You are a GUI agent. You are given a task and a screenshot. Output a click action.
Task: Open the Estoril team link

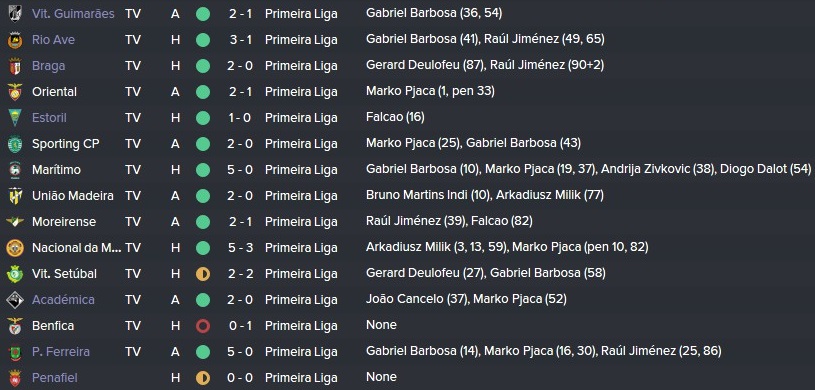[x=49, y=118]
